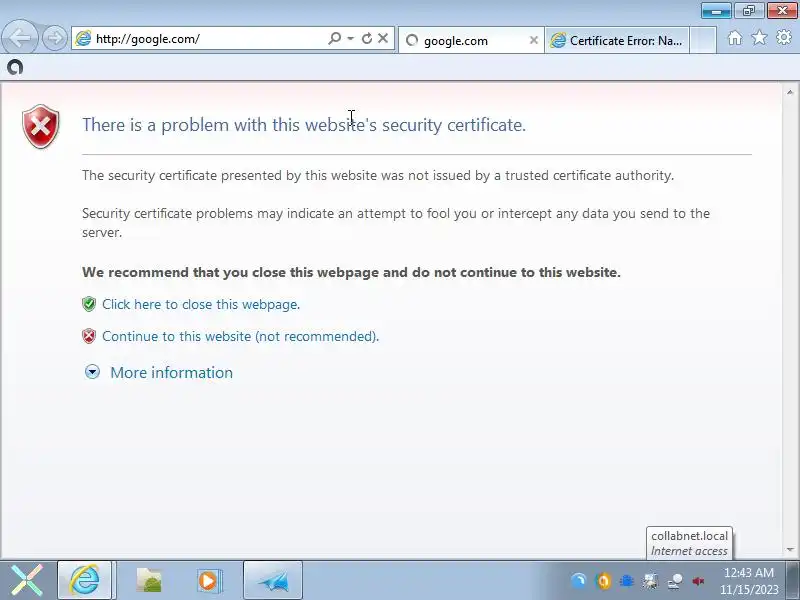The width and height of the screenshot is (800, 600).
Task: Minimize the Internet Explorer window
Action: click(716, 10)
